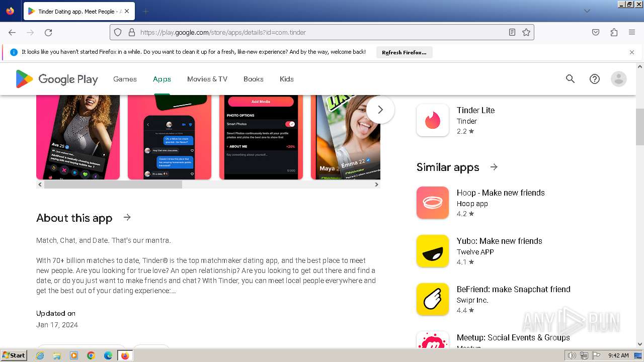Reload the current page
644x362 pixels.
(x=48, y=32)
